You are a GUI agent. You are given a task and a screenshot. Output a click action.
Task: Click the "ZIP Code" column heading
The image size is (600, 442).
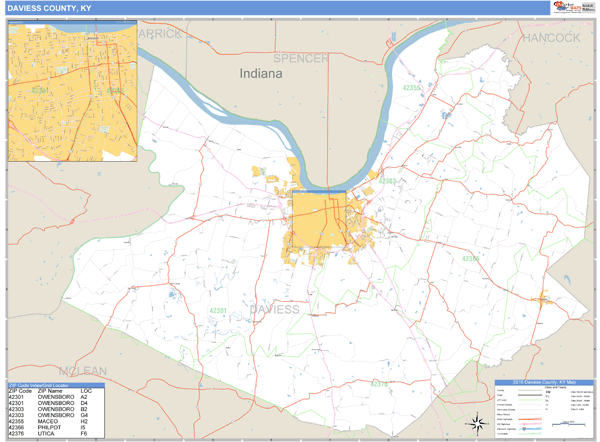[20, 391]
